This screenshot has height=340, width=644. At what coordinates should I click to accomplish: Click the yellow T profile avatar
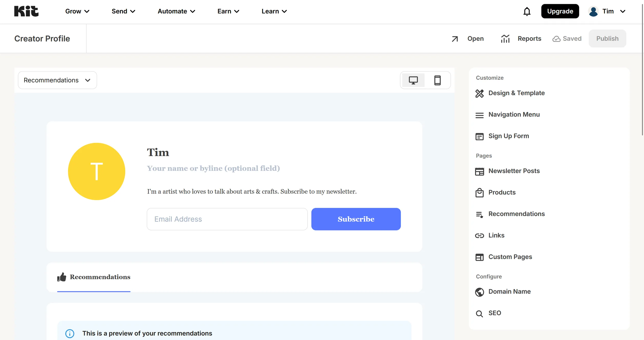[97, 171]
